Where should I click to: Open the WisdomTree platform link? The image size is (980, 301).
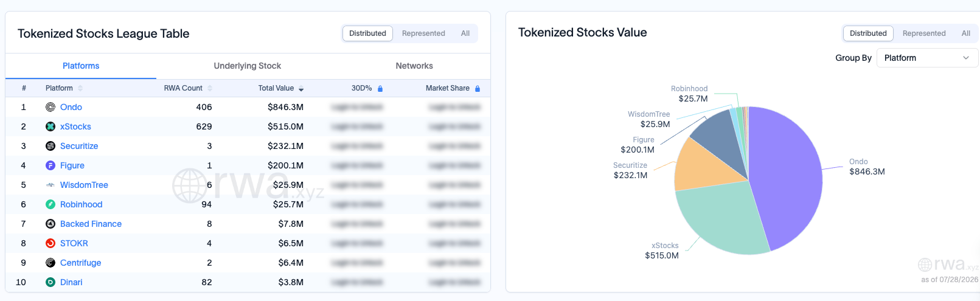coord(84,185)
